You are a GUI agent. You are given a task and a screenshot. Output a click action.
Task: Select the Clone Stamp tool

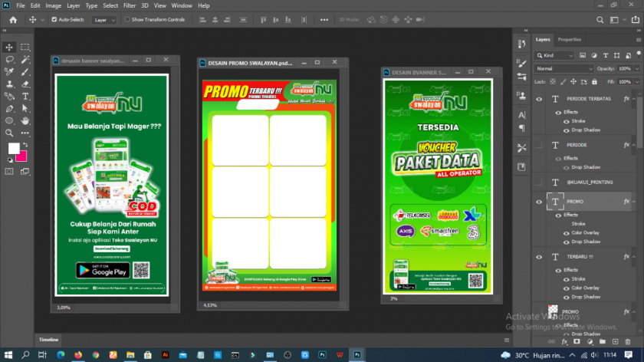pyautogui.click(x=9, y=84)
